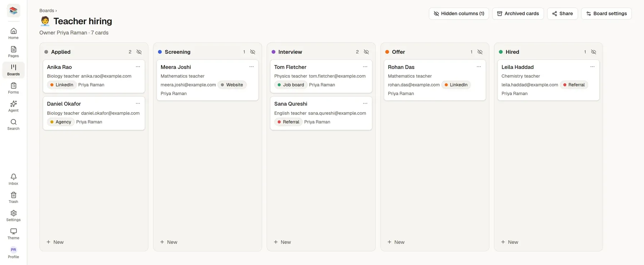
Task: Open Board settings
Action: coord(606,14)
